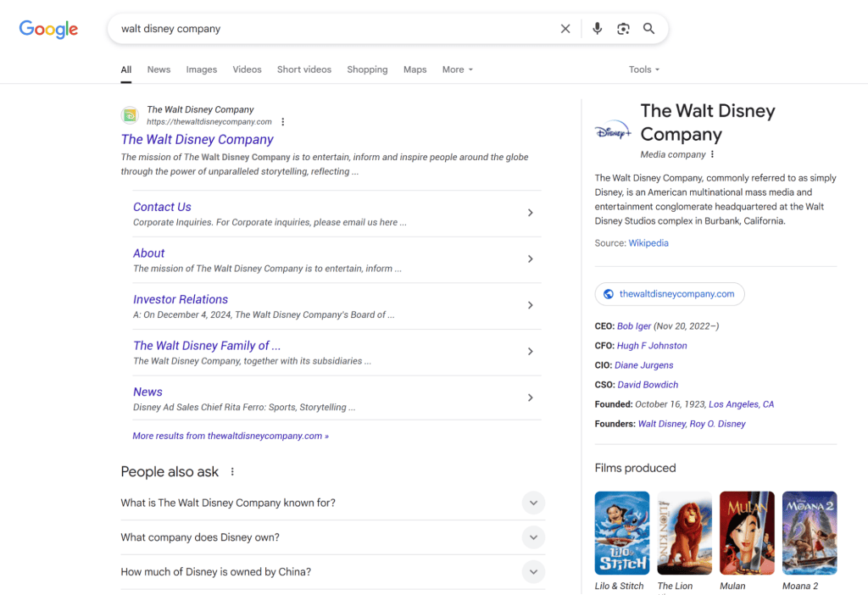Open the News sitelink heading
Image resolution: width=868 pixels, height=595 pixels.
tap(147, 392)
